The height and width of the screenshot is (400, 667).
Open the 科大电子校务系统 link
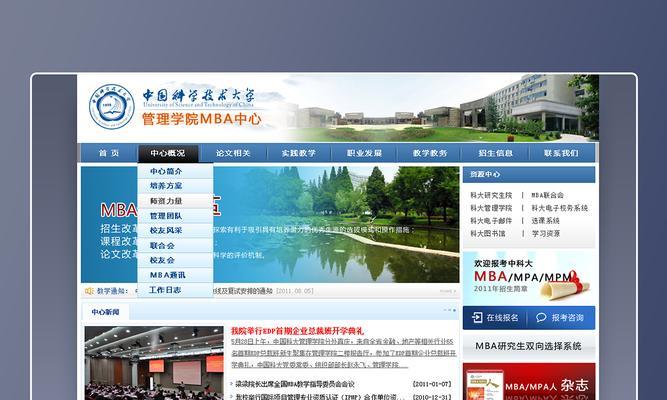[560, 208]
